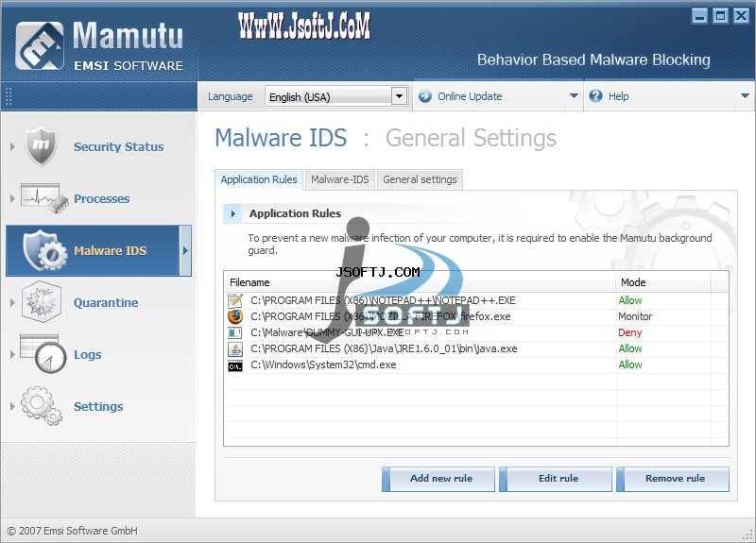Click the Malware IDS shield-gear icon
Viewport: 756px width, 543px height.
pos(45,250)
